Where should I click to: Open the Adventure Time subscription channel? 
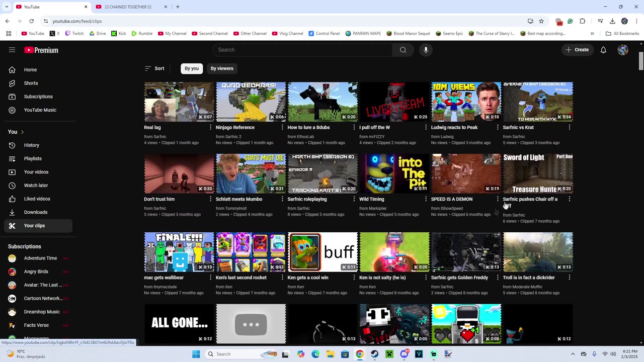(x=38, y=258)
